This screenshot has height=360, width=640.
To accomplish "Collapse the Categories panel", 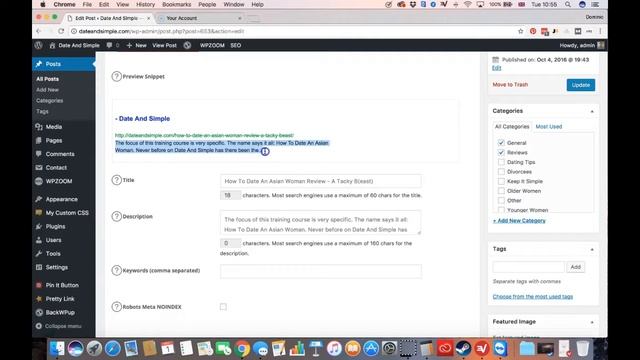I will pos(592,111).
